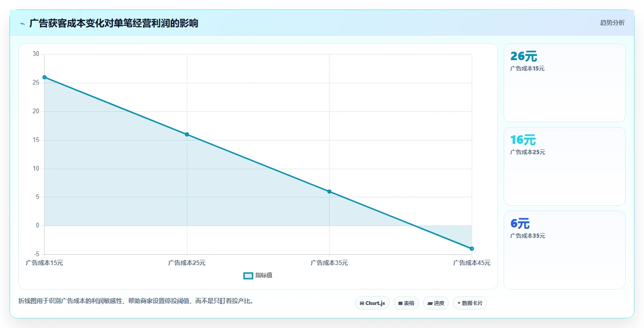Click the 广告成本25元 card caption

pyautogui.click(x=528, y=152)
